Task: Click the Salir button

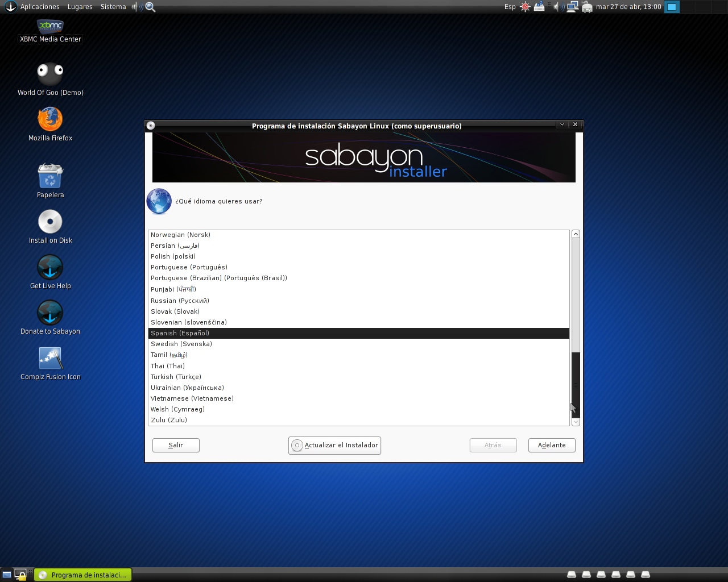Action: coord(176,445)
